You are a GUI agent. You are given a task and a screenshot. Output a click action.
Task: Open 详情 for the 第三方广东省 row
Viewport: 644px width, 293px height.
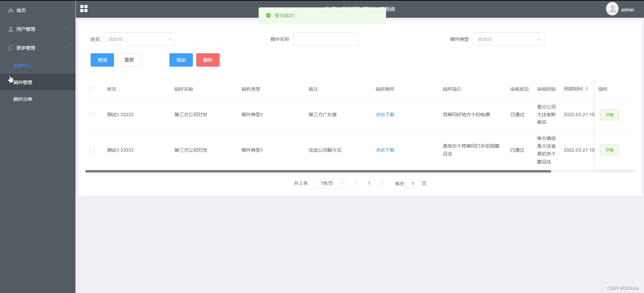pyautogui.click(x=609, y=115)
